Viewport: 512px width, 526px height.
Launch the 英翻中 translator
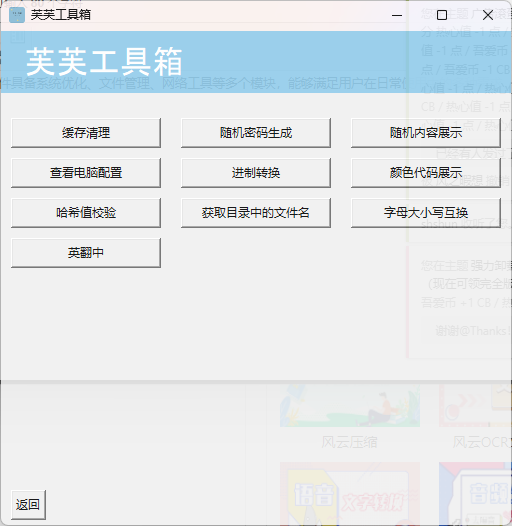86,253
